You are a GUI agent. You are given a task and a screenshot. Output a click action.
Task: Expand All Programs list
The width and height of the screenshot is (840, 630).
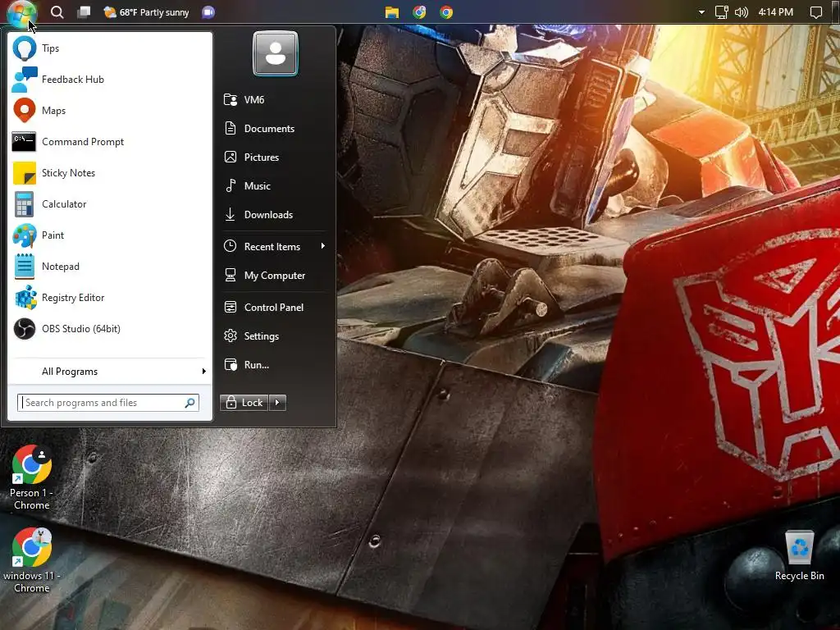[x=110, y=372]
